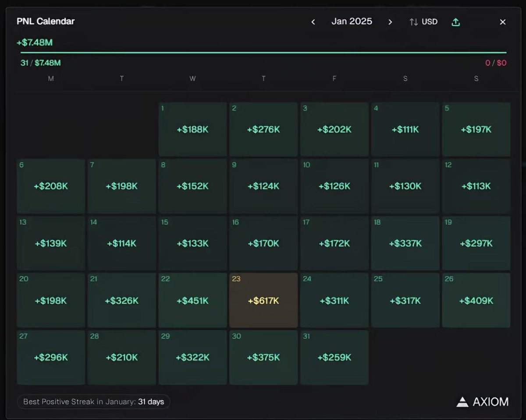Click day 28 cell showing +$210K

click(x=122, y=357)
